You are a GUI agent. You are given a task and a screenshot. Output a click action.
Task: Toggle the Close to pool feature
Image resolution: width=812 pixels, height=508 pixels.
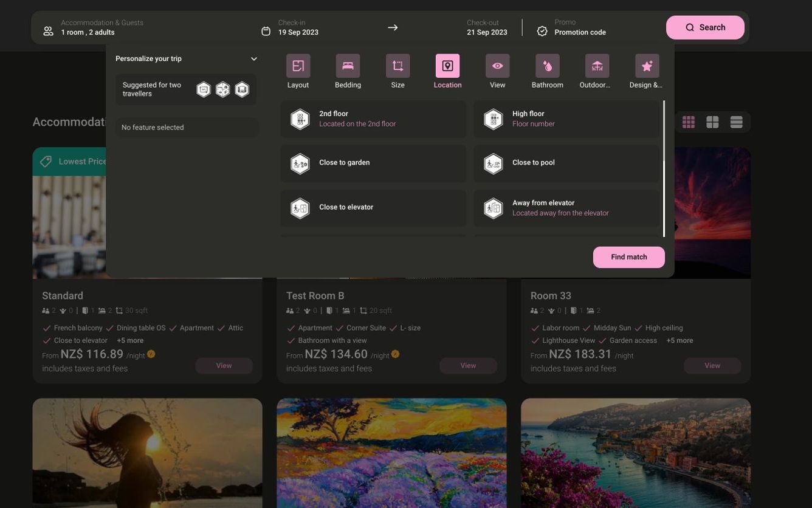pyautogui.click(x=566, y=163)
